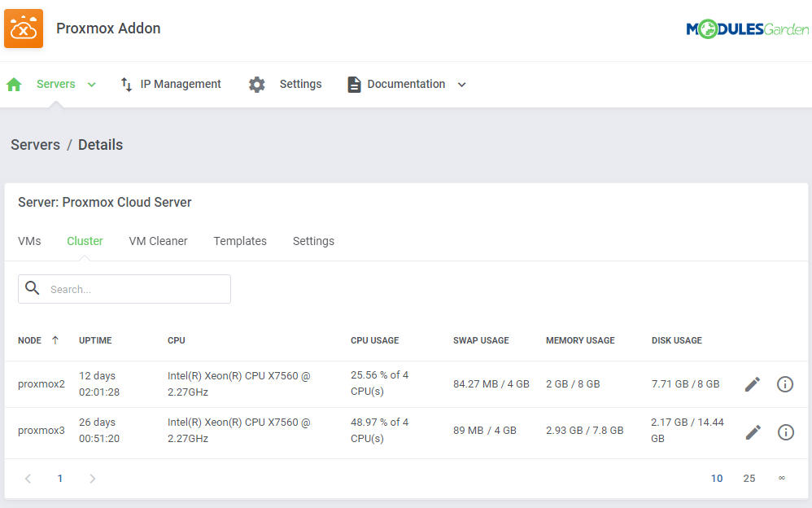Open IP Management menu item

(x=180, y=84)
